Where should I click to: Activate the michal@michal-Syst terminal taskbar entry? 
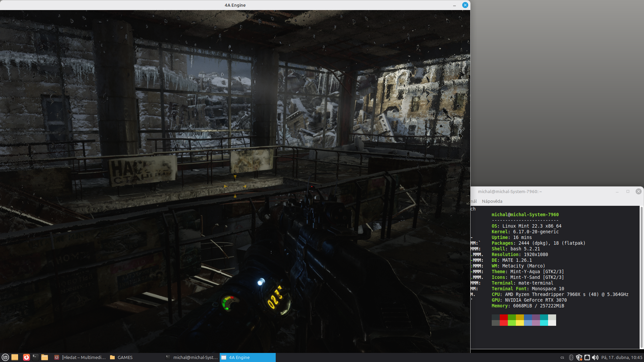pos(192,357)
